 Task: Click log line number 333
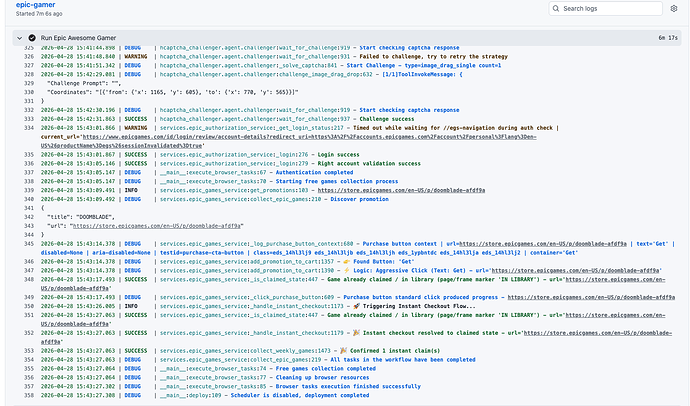click(29, 119)
